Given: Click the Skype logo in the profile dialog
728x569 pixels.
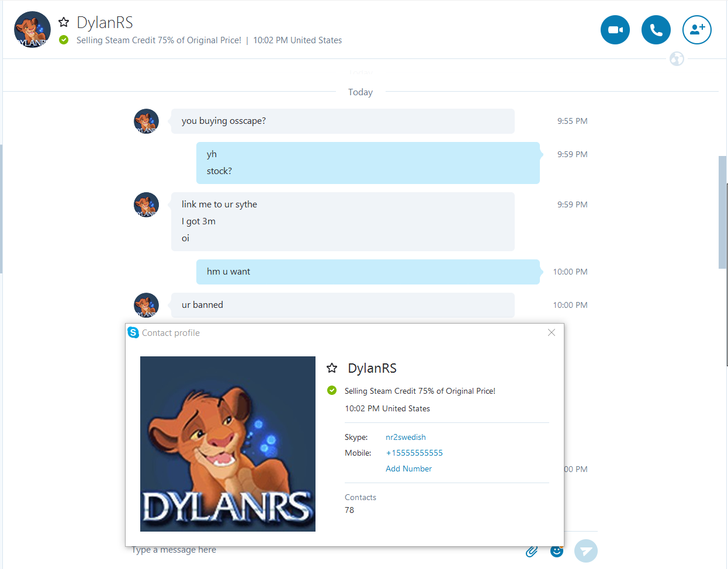Looking at the screenshot, I should (x=133, y=332).
